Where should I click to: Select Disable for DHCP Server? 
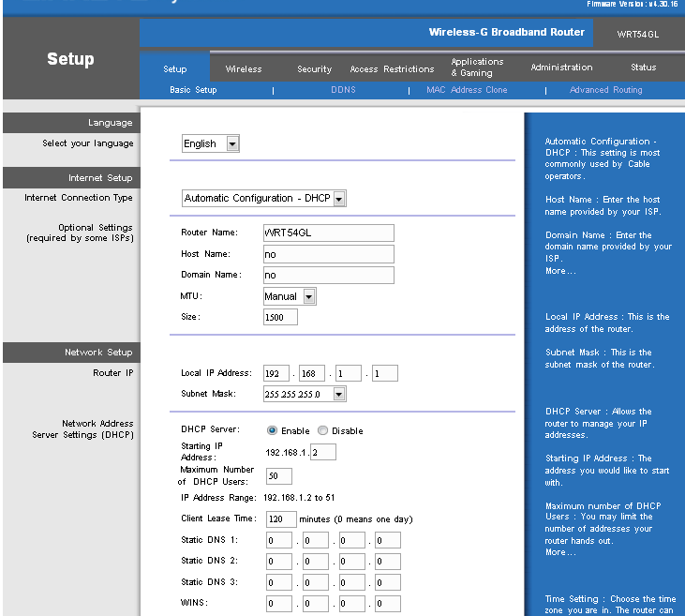click(x=322, y=430)
